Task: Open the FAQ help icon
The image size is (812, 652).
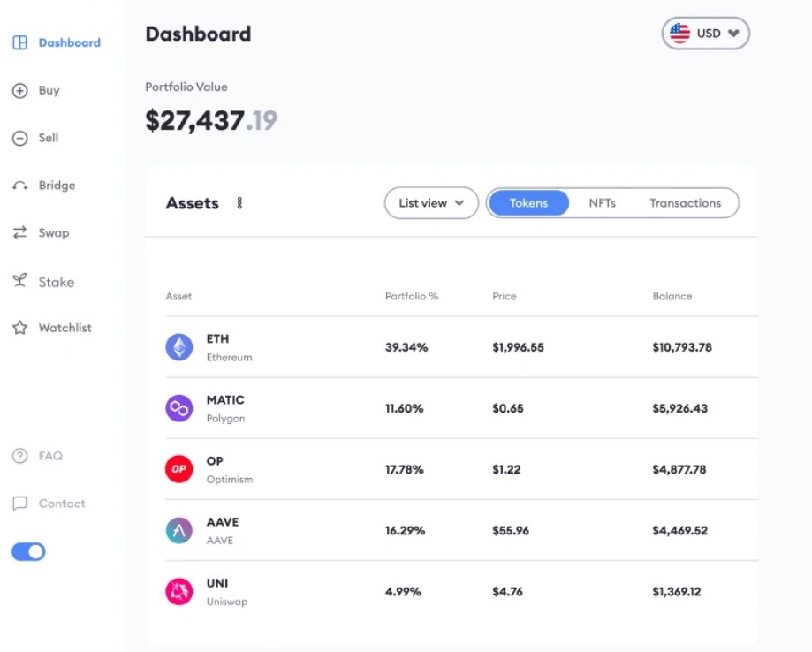Action: point(19,455)
